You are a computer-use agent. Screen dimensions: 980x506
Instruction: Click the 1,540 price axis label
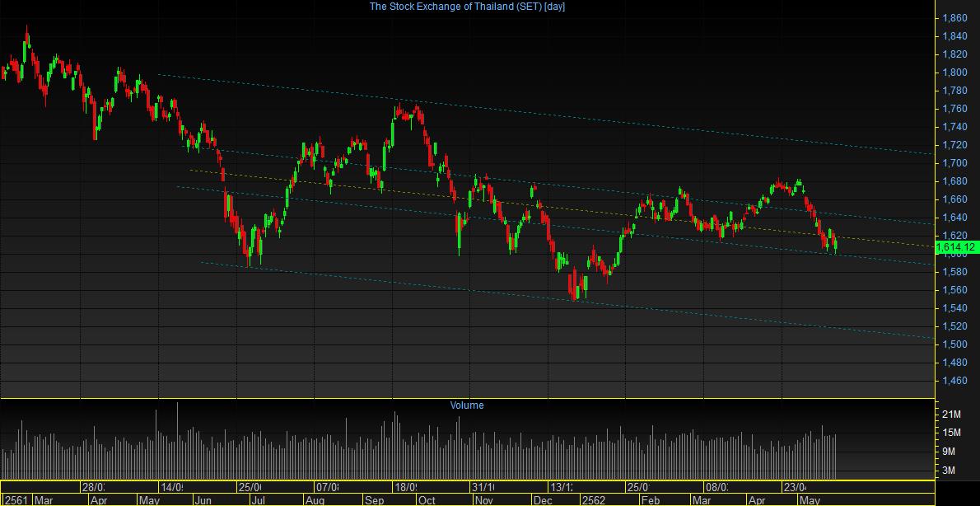(x=954, y=308)
